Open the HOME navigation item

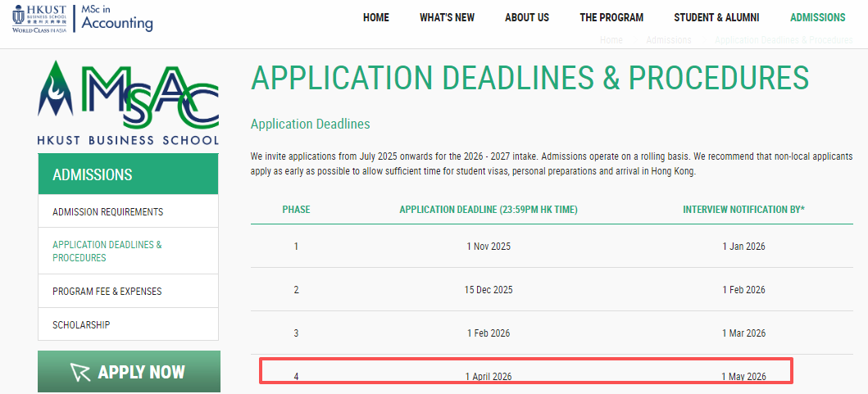click(x=376, y=18)
